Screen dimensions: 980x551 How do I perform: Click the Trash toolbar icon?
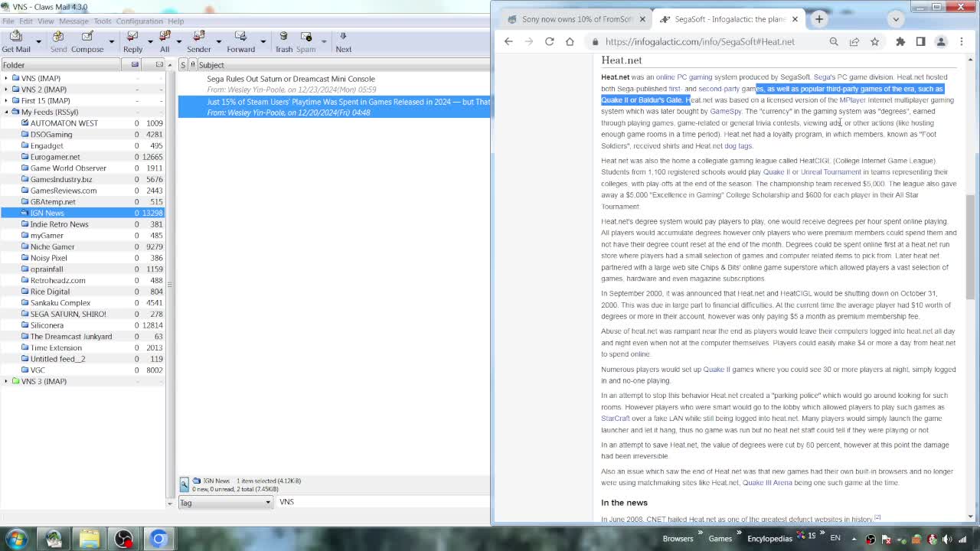coord(284,41)
